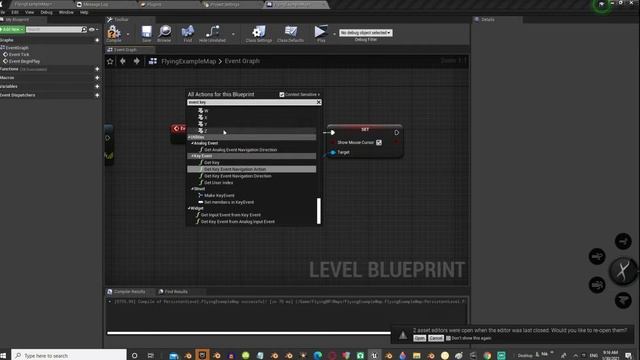Select Get Key Event Navigation Action
The height and width of the screenshot is (360, 640).
tap(251, 169)
